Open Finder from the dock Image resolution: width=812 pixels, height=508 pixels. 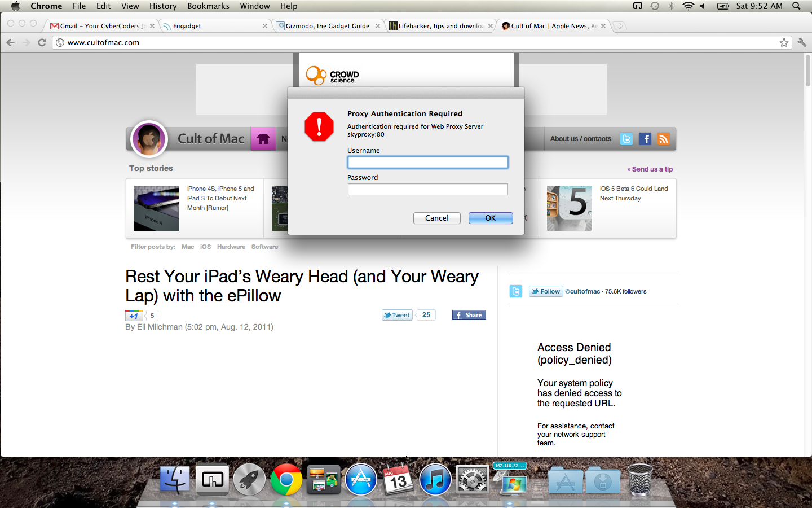click(175, 480)
